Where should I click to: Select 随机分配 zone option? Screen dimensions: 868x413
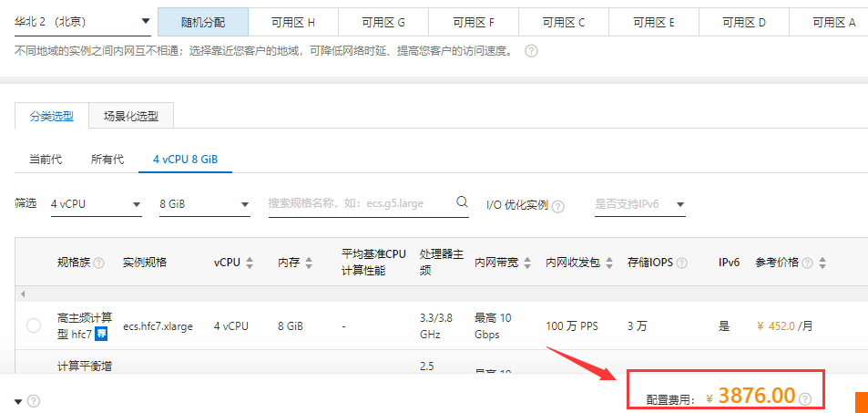[202, 22]
